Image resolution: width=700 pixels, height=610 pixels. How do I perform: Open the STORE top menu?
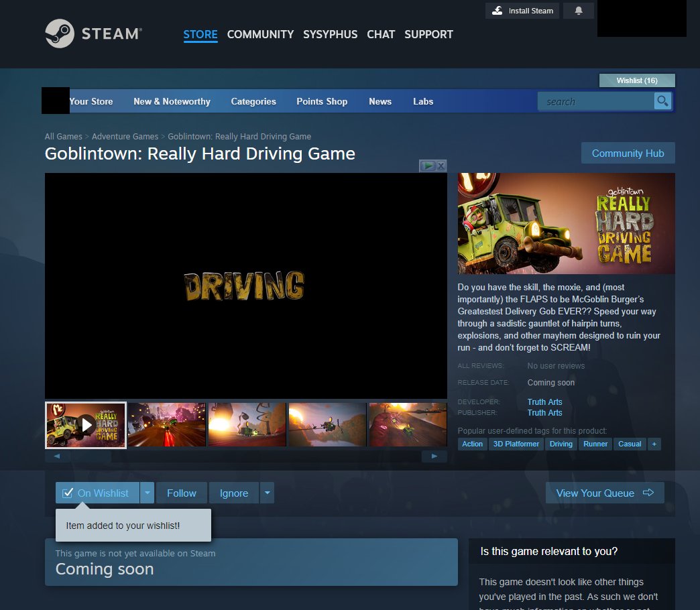[x=200, y=34]
